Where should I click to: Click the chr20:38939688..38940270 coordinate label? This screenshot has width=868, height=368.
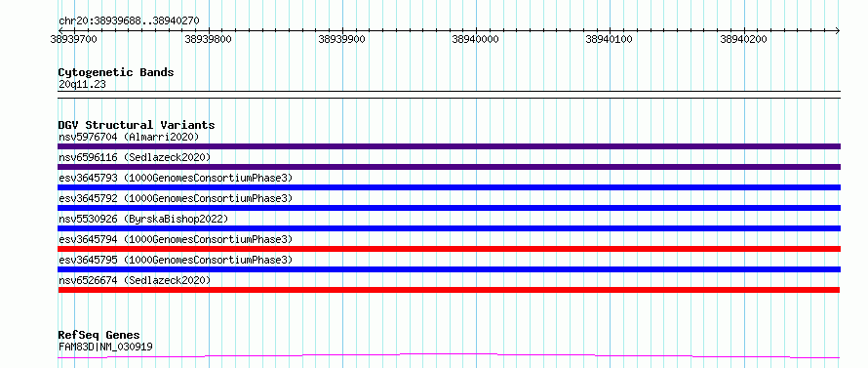(129, 20)
